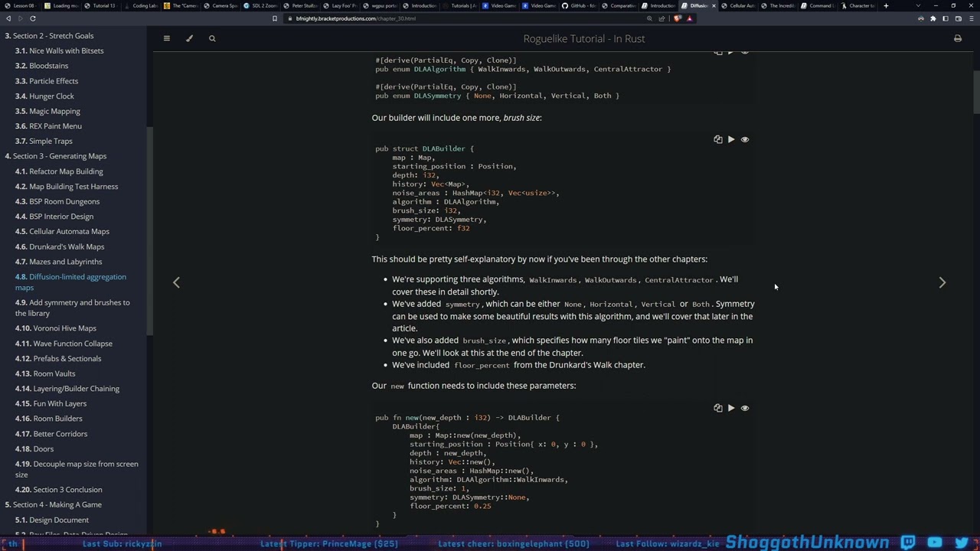This screenshot has width=980, height=551.
Task: Click the bookmark icon in address bar
Action: click(274, 18)
